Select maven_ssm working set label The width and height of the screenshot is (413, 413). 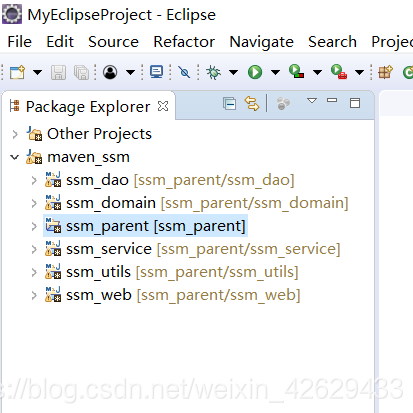coord(88,157)
